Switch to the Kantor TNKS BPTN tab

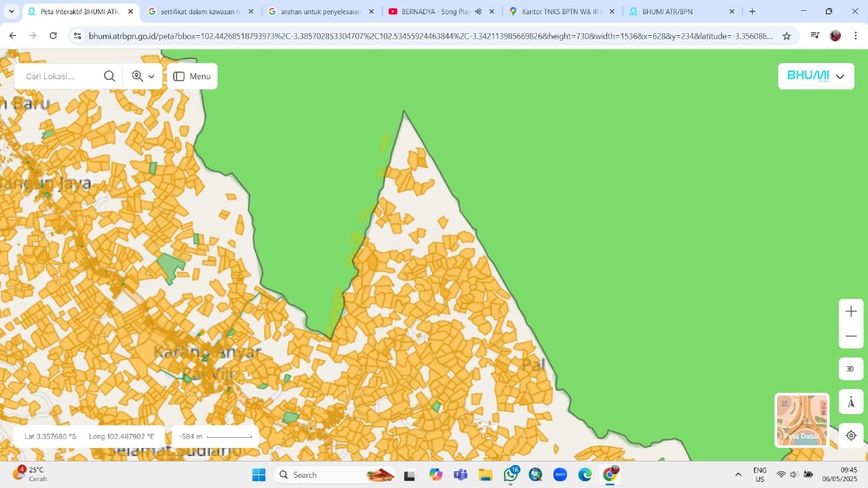[561, 12]
